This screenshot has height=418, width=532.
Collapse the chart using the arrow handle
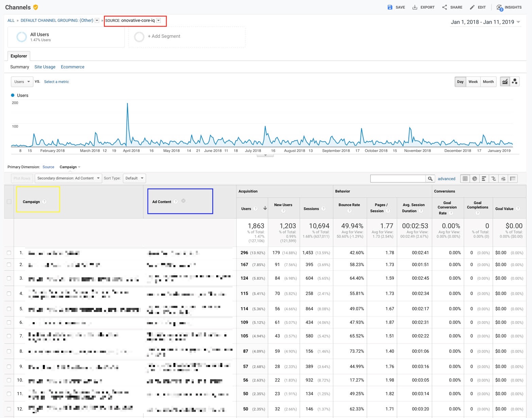[x=265, y=155]
